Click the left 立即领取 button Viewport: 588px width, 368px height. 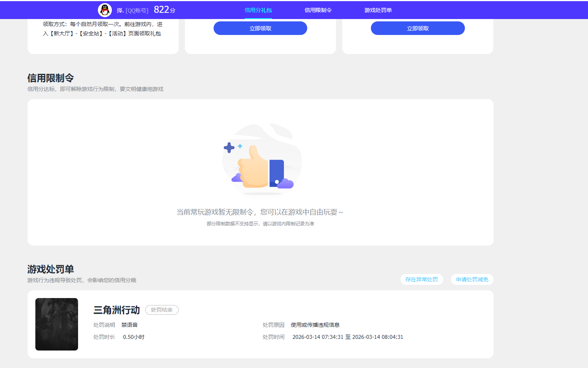pos(260,28)
